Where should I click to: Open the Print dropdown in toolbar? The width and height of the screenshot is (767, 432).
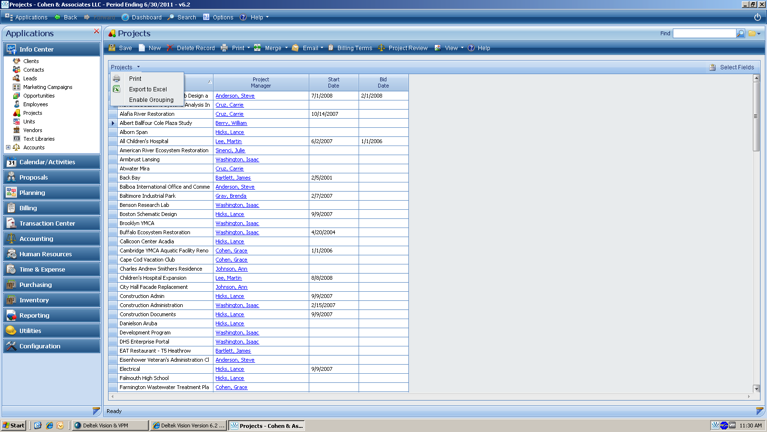point(247,48)
